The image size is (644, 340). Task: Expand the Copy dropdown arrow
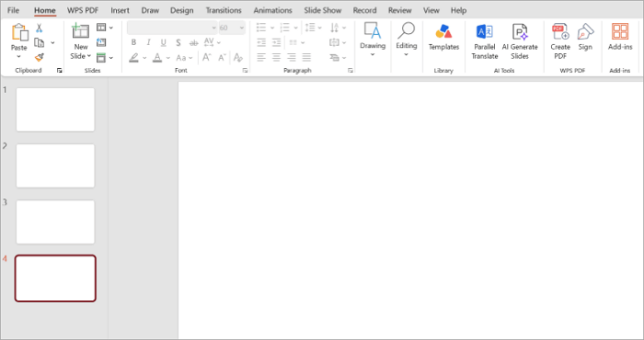(52, 42)
